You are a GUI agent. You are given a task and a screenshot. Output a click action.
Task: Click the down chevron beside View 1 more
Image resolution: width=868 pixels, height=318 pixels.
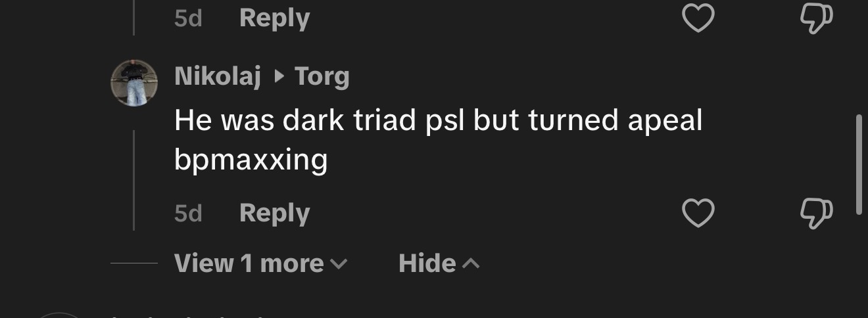(339, 264)
